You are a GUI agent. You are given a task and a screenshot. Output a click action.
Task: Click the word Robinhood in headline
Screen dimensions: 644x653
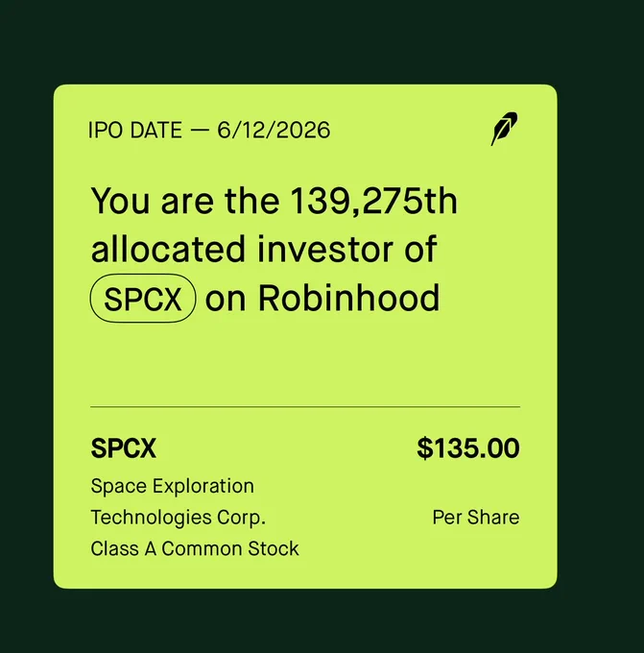point(348,298)
